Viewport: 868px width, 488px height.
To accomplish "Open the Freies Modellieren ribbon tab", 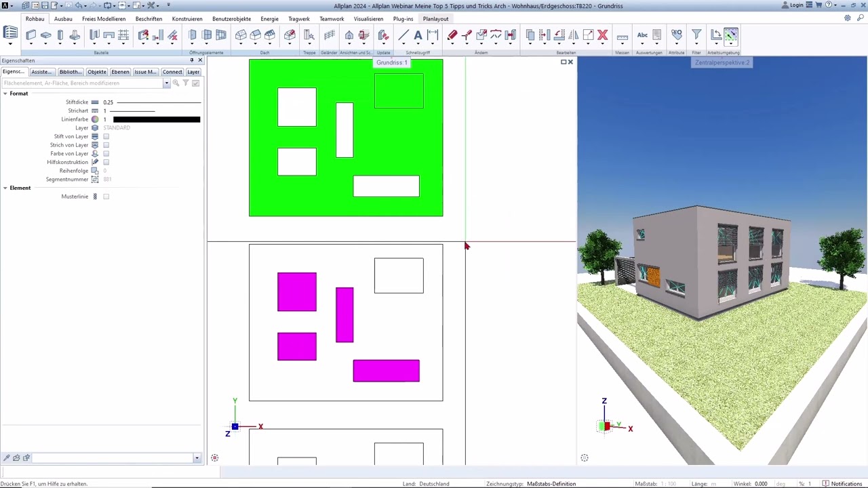I will point(104,19).
